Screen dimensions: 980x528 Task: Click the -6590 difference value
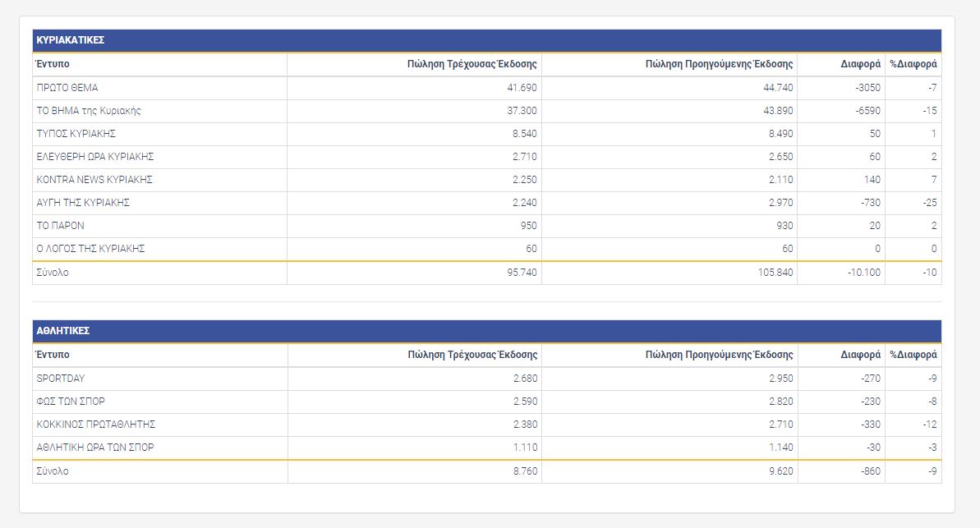pyautogui.click(x=868, y=111)
